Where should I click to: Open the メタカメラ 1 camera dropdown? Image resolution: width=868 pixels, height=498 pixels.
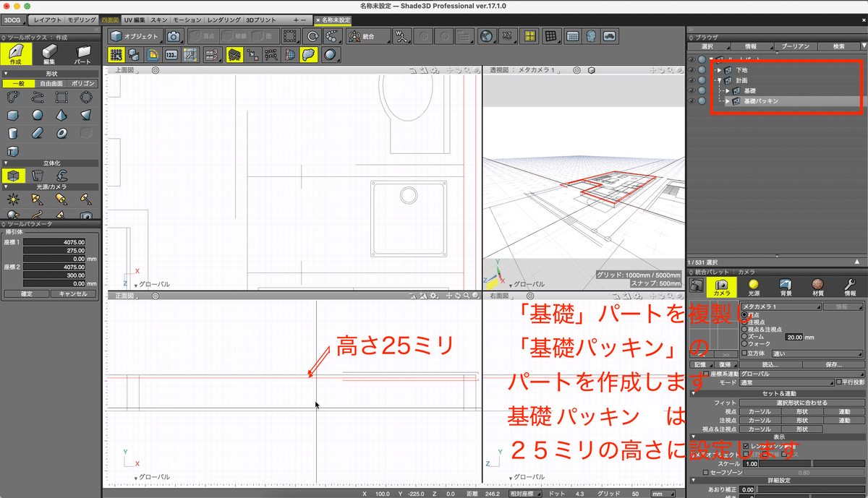pyautogui.click(x=783, y=307)
